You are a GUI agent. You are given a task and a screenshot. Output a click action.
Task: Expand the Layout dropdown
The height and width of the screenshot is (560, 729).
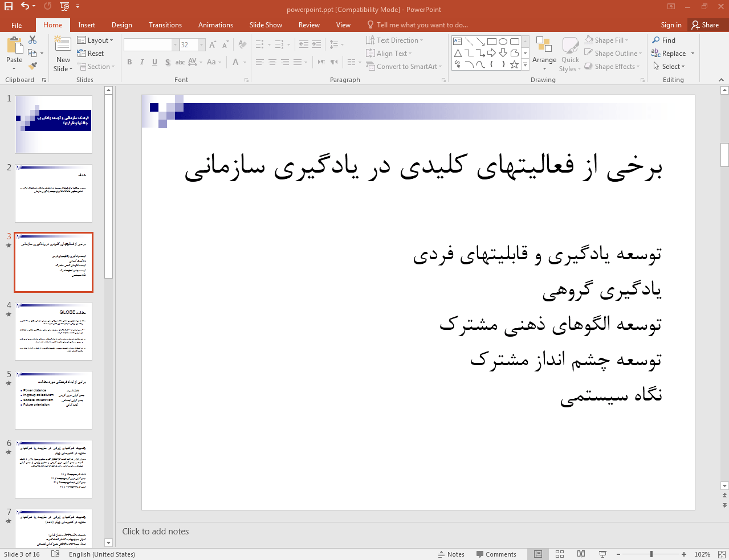coord(95,40)
